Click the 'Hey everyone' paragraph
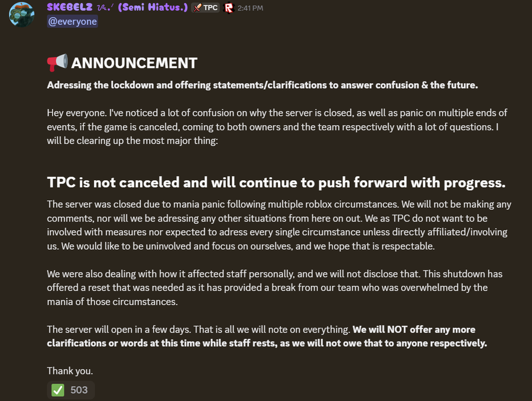This screenshot has height=401, width=532. pos(277,127)
